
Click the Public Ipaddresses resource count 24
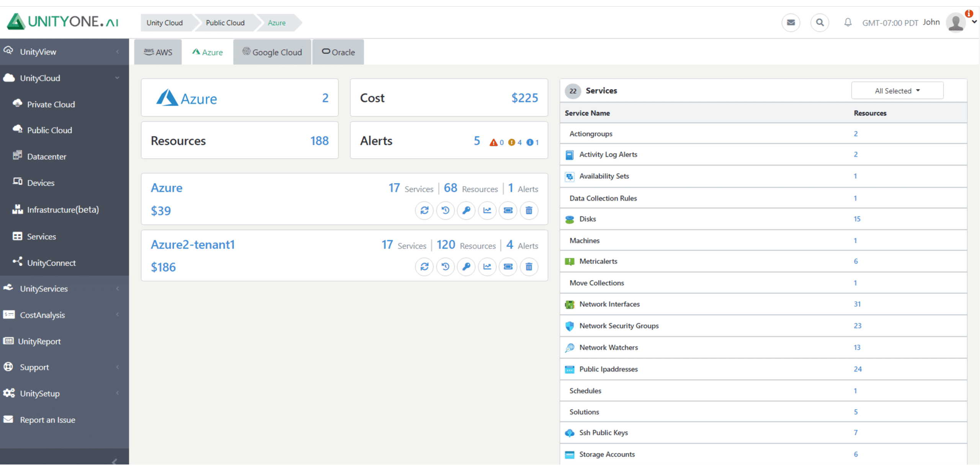(x=857, y=369)
